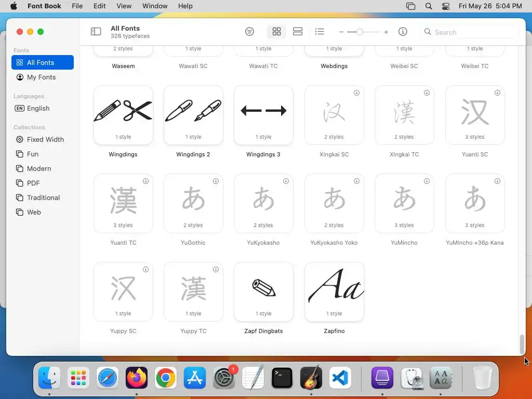Open the View menu
532x399 pixels.
[x=124, y=6]
